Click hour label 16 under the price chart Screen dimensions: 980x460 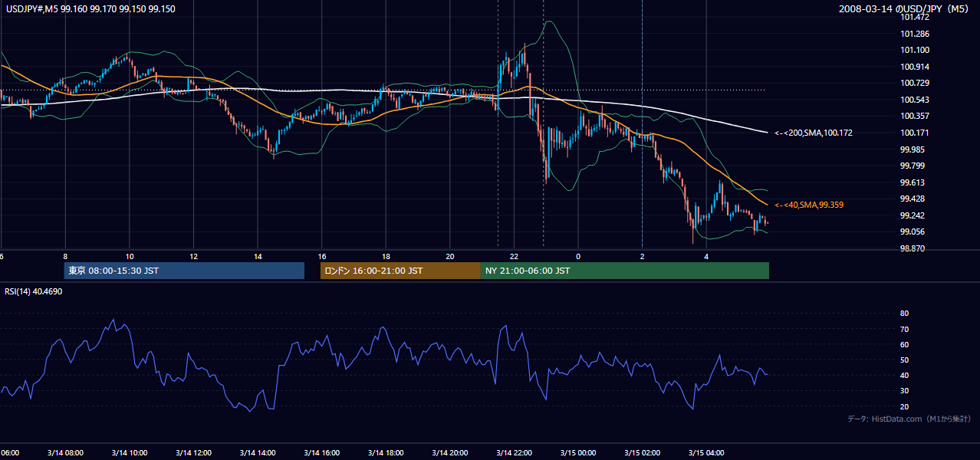322,256
